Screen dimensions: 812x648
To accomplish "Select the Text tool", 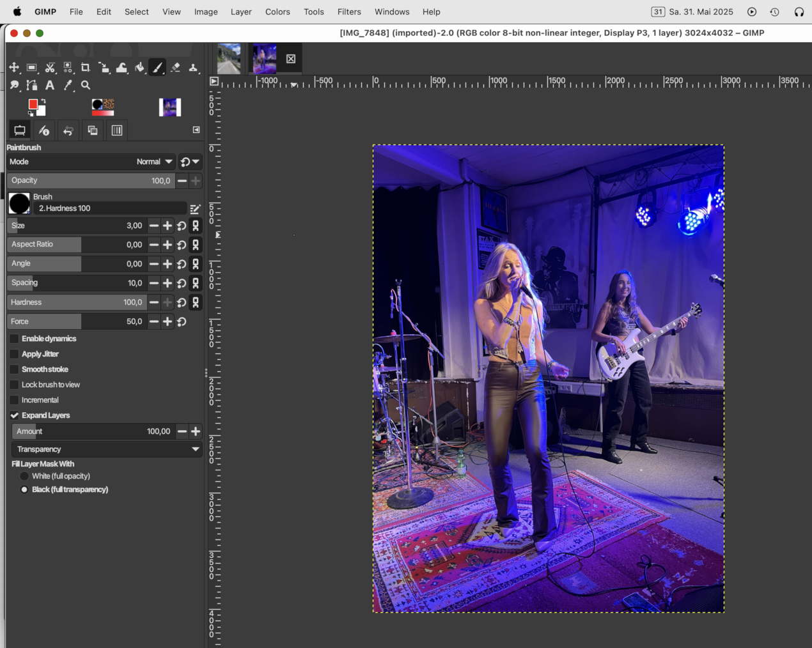I will click(x=50, y=85).
